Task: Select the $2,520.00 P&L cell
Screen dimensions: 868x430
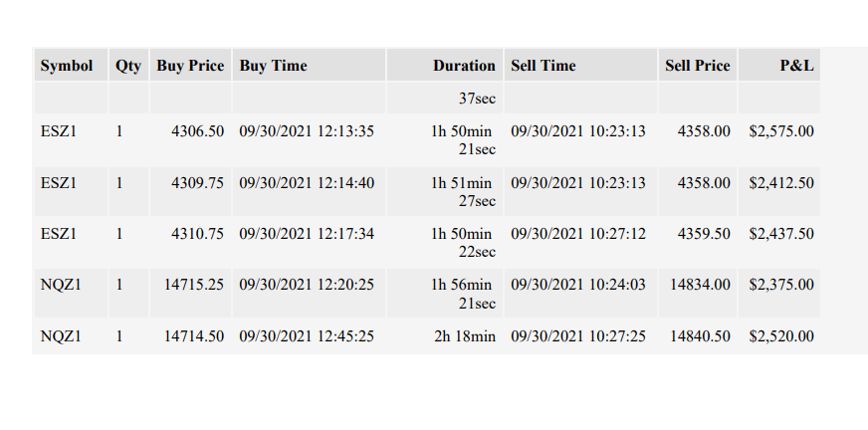Action: 779,336
